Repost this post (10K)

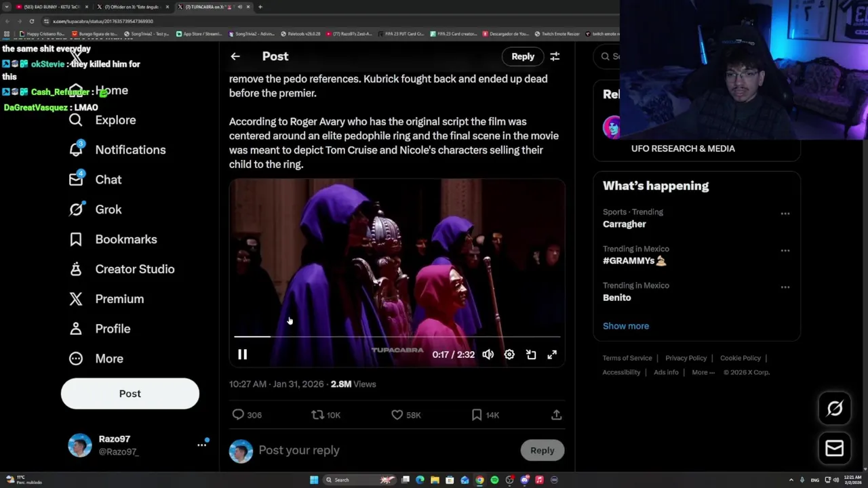pos(326,415)
